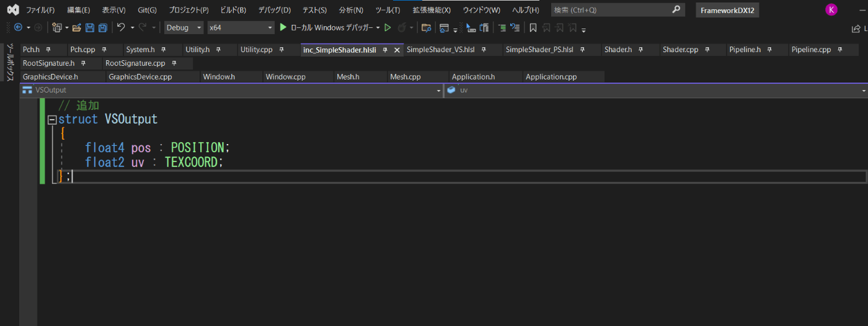Switch to the RootSignature.h tab

(x=48, y=63)
